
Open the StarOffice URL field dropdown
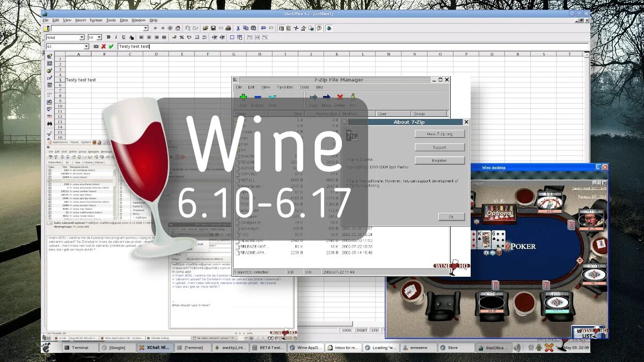coord(145,28)
